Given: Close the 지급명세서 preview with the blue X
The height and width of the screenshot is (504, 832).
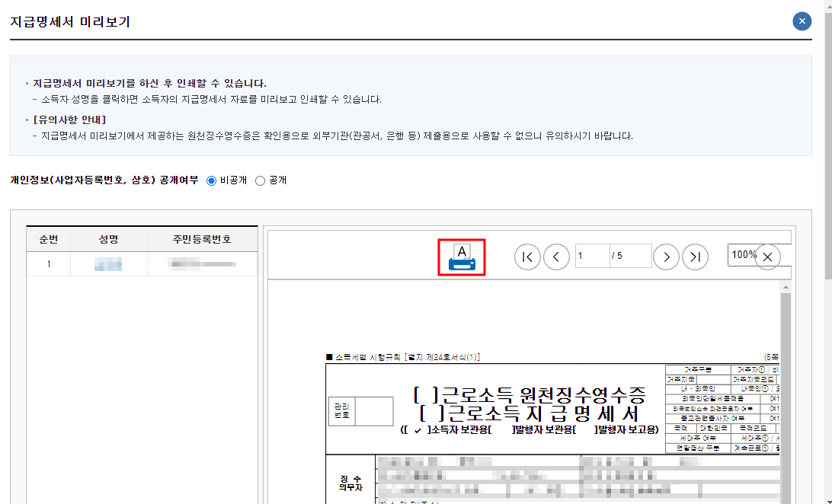Looking at the screenshot, I should tap(802, 21).
